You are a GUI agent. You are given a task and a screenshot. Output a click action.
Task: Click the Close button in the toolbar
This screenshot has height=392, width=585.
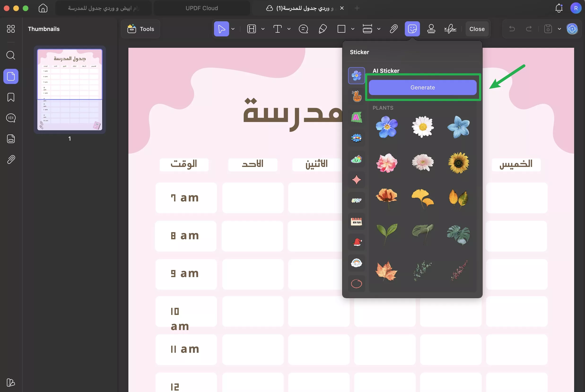click(476, 29)
